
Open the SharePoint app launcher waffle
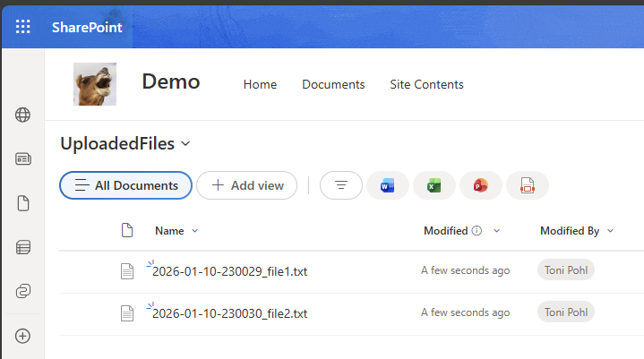pos(23,27)
